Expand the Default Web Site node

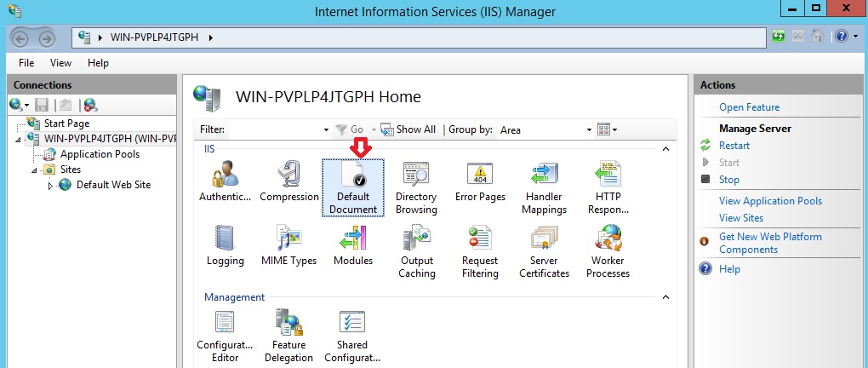coord(50,186)
